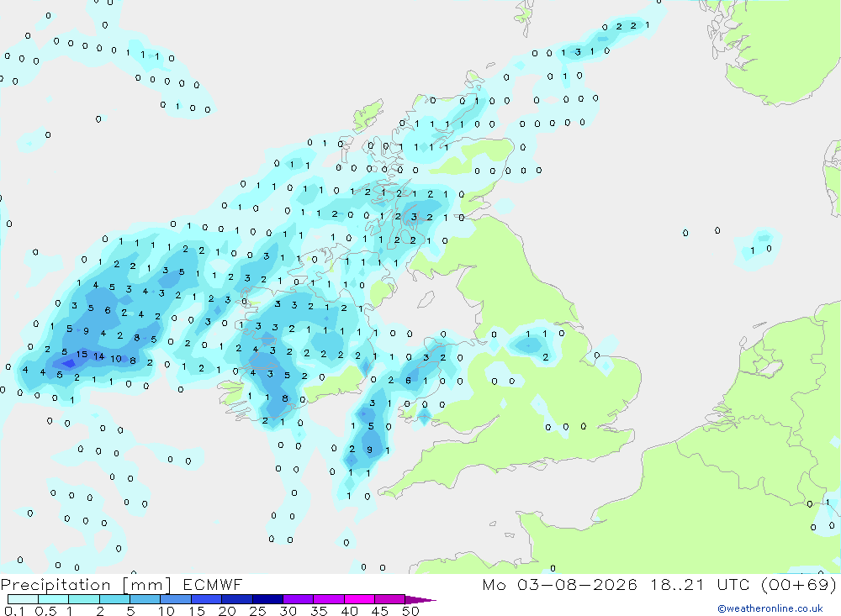This screenshot has width=841, height=616.
Task: Click the 0.5–1 mm legend color swatch
Action: tap(53, 599)
